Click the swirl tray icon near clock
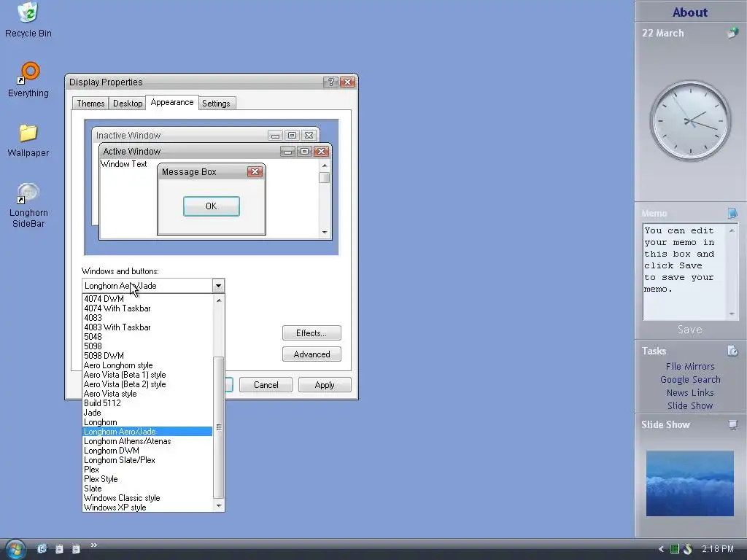This screenshot has height=560, width=747. coord(687,549)
